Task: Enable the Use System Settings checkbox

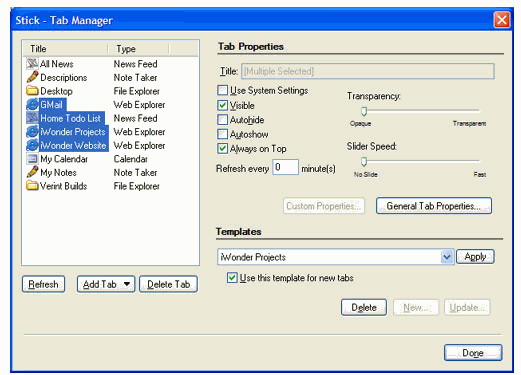Action: [x=222, y=90]
